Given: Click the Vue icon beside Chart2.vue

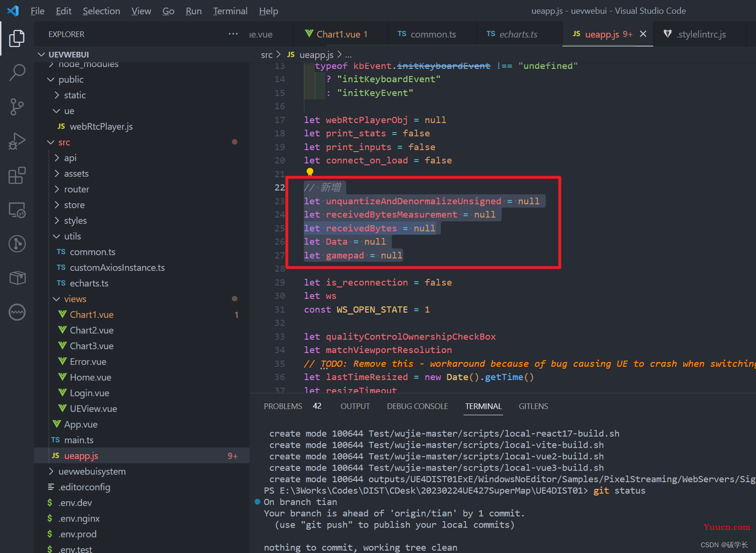Looking at the screenshot, I should [x=62, y=330].
